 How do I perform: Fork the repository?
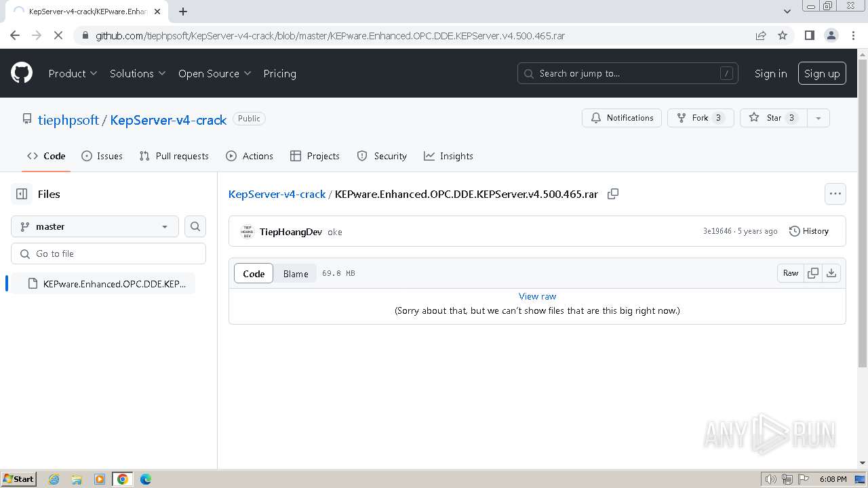point(701,118)
